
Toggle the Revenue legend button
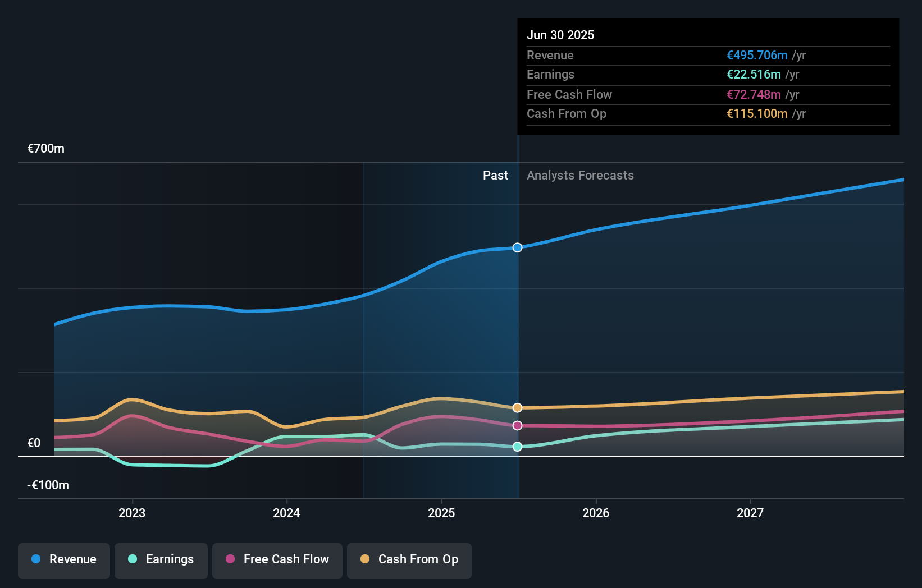[64, 561]
